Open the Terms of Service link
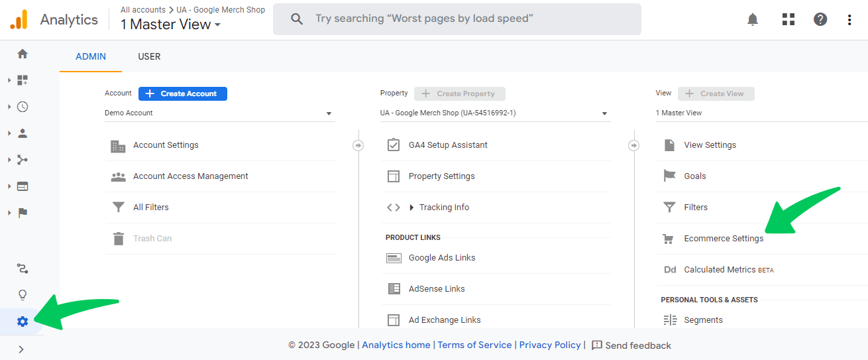This screenshot has height=360, width=868. pos(474,345)
